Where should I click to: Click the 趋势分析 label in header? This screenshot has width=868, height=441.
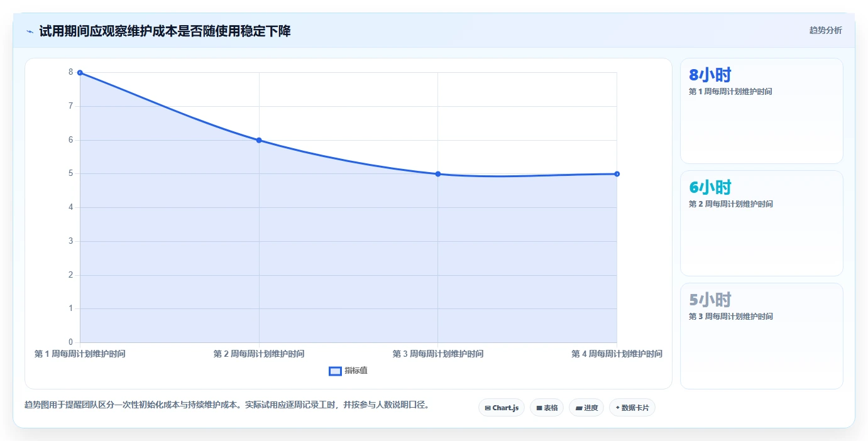click(x=825, y=31)
